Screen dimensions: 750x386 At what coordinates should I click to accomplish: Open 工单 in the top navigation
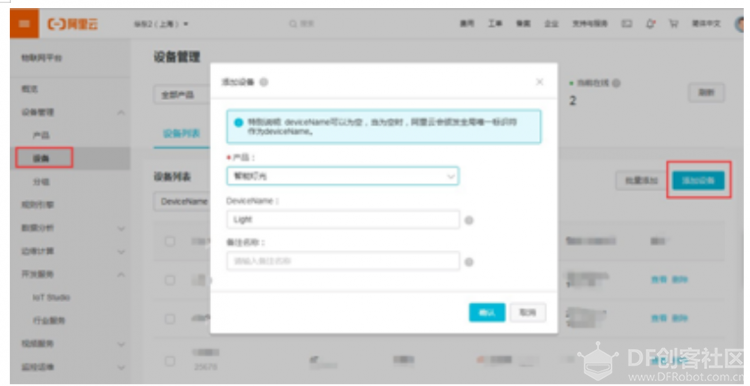click(x=495, y=23)
